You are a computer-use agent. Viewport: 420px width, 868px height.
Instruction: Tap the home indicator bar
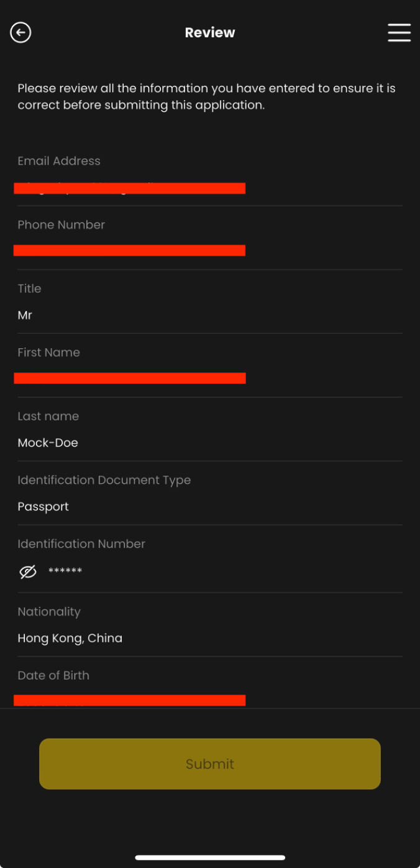[x=210, y=857]
